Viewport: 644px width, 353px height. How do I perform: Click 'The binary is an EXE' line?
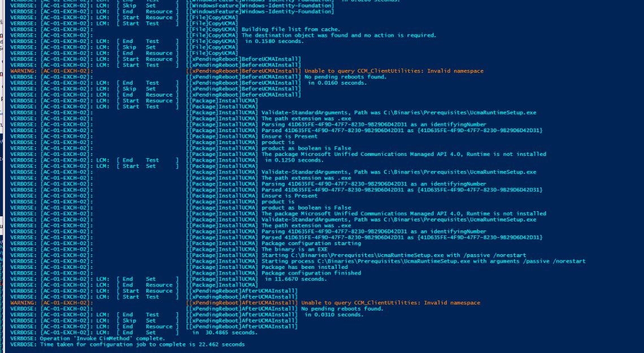click(x=294, y=249)
